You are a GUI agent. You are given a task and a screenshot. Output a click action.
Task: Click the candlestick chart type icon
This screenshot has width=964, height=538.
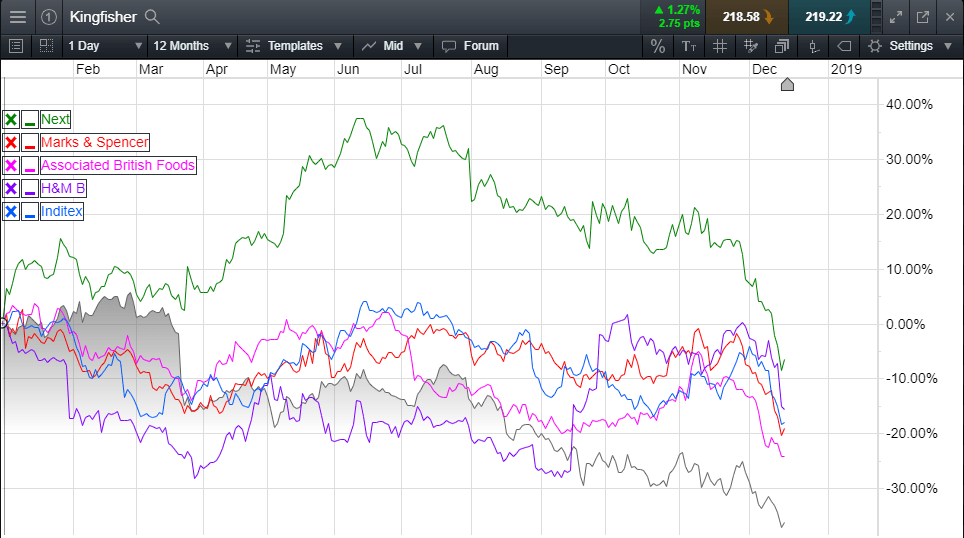(x=813, y=46)
